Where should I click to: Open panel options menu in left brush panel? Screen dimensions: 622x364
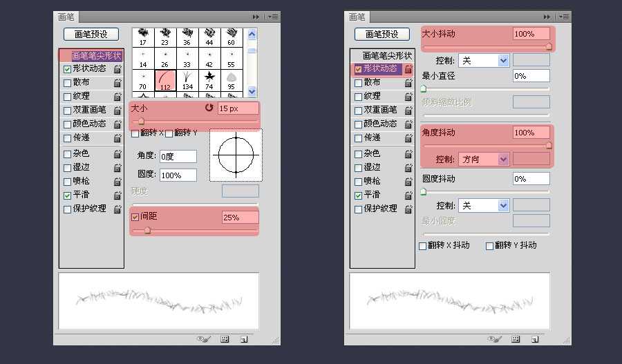273,17
